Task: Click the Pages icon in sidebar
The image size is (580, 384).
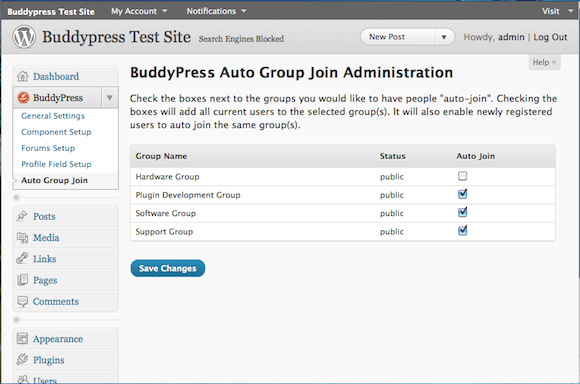Action: tap(22, 280)
